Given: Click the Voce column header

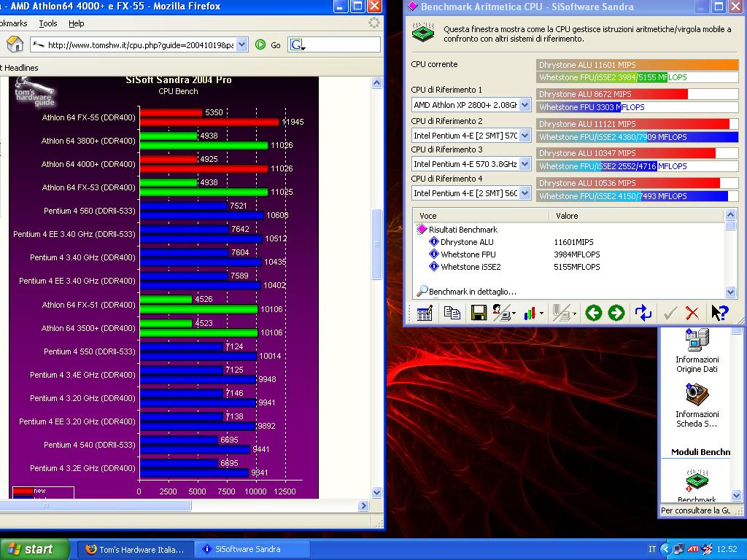Looking at the screenshot, I should [x=481, y=216].
